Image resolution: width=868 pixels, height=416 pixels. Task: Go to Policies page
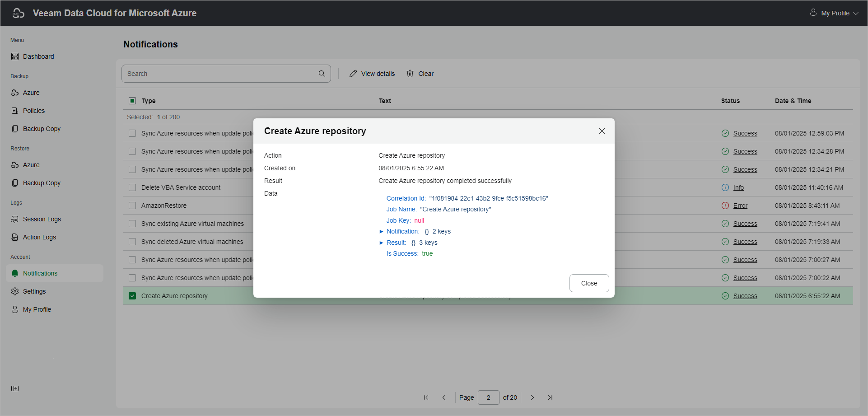coord(34,111)
